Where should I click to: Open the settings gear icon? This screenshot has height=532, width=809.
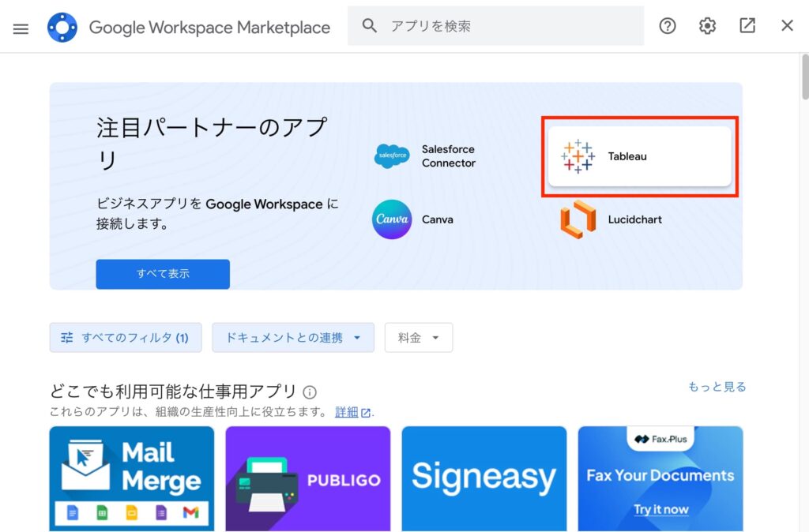(707, 26)
